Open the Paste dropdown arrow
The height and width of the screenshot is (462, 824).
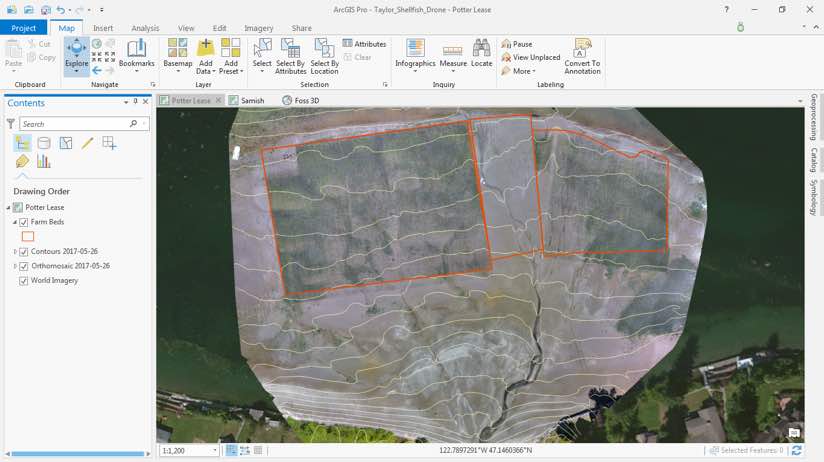tap(14, 71)
